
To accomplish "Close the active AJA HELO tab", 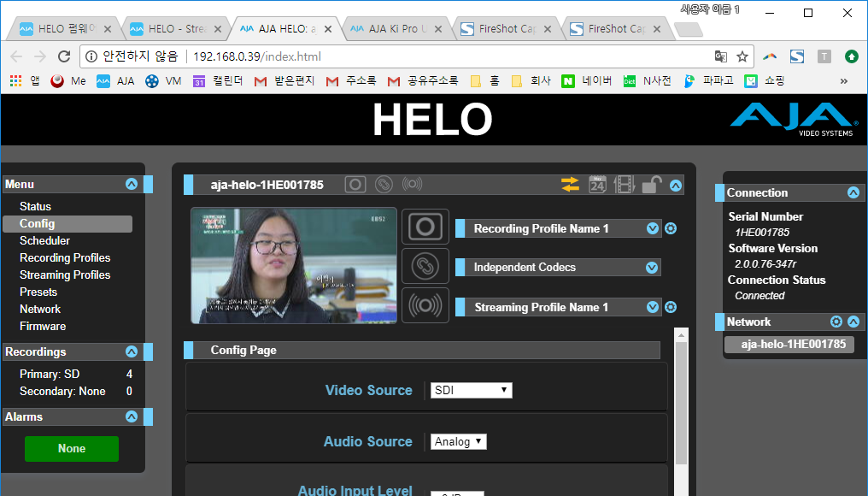I will click(x=328, y=29).
